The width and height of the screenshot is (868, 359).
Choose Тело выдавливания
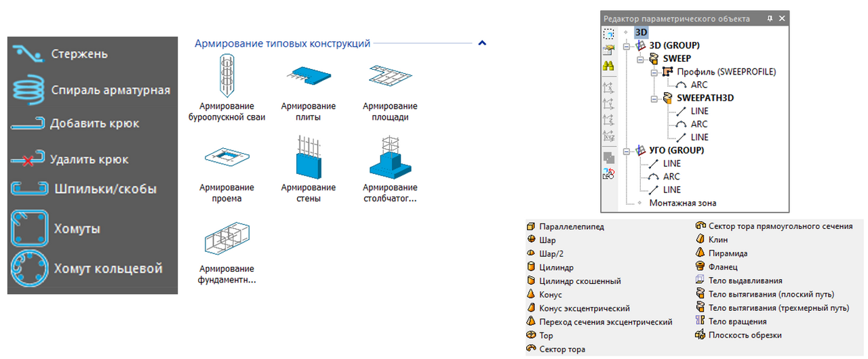pos(740,280)
